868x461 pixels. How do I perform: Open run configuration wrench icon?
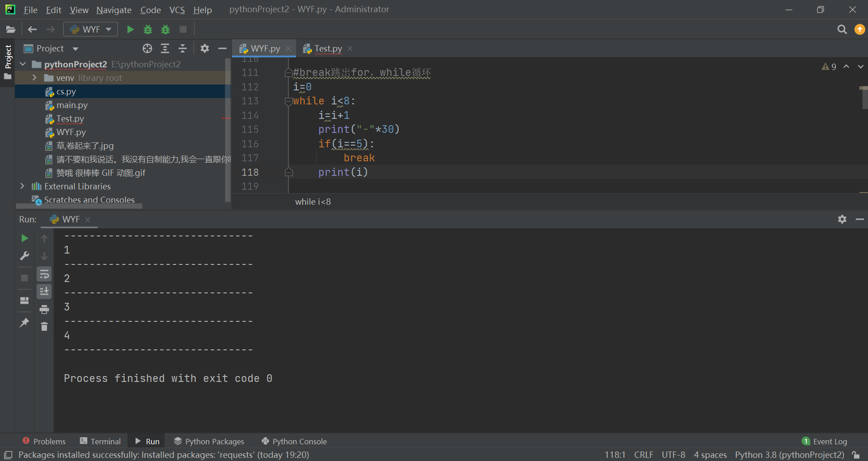pos(24,256)
